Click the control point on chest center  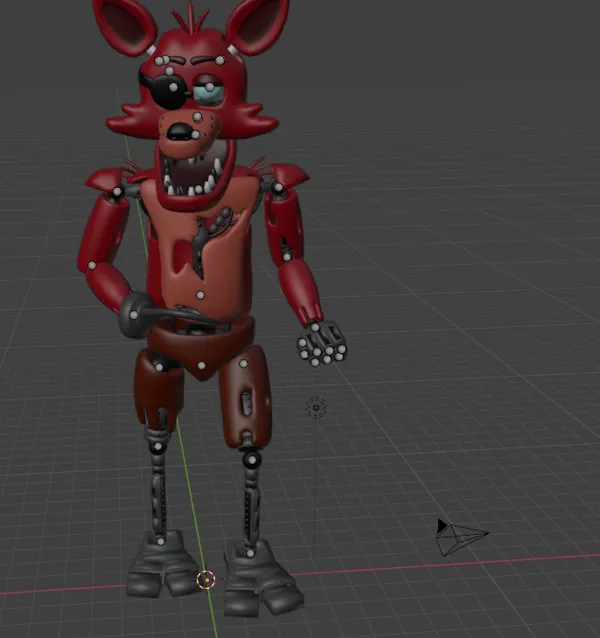pos(201,295)
